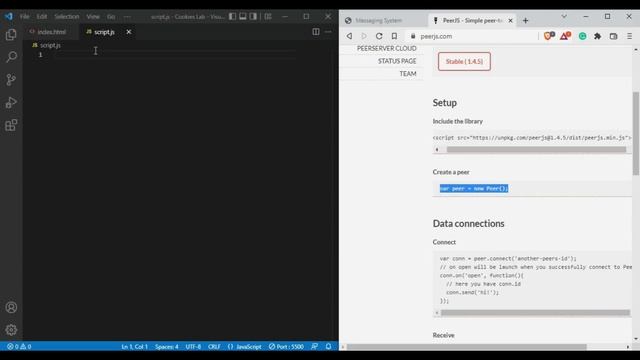This screenshot has height=360, width=640.
Task: Close the PeerJS browser tab
Action: [510, 20]
